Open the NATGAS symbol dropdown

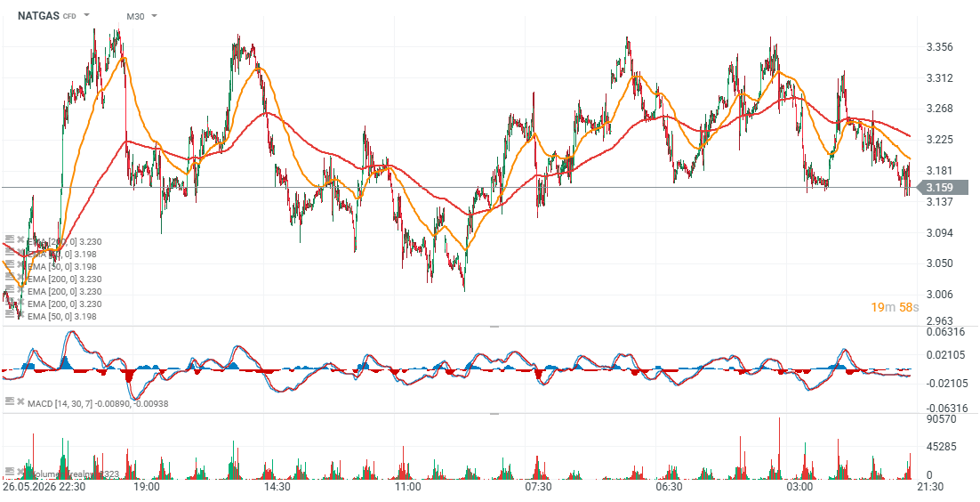click(86, 15)
